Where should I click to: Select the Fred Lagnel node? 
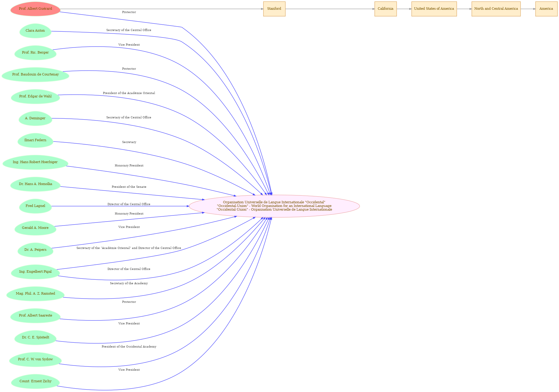tap(35, 206)
